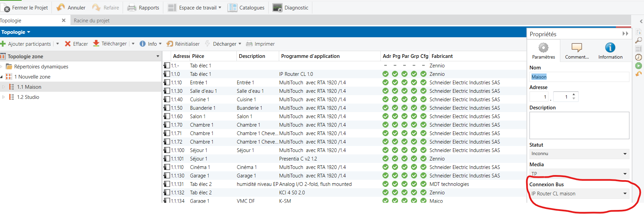Expand the Répertoires dynamiques tree node
This screenshot has width=644, height=214.
point(1,66)
